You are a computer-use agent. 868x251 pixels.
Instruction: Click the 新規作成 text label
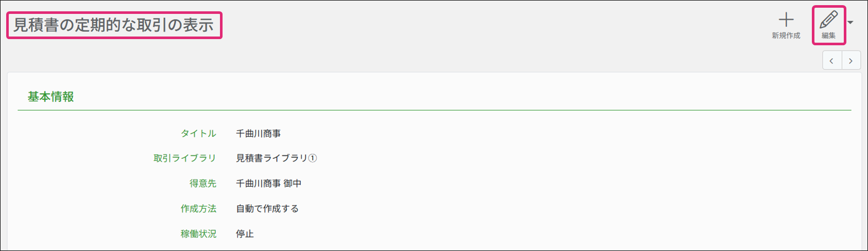(x=786, y=35)
